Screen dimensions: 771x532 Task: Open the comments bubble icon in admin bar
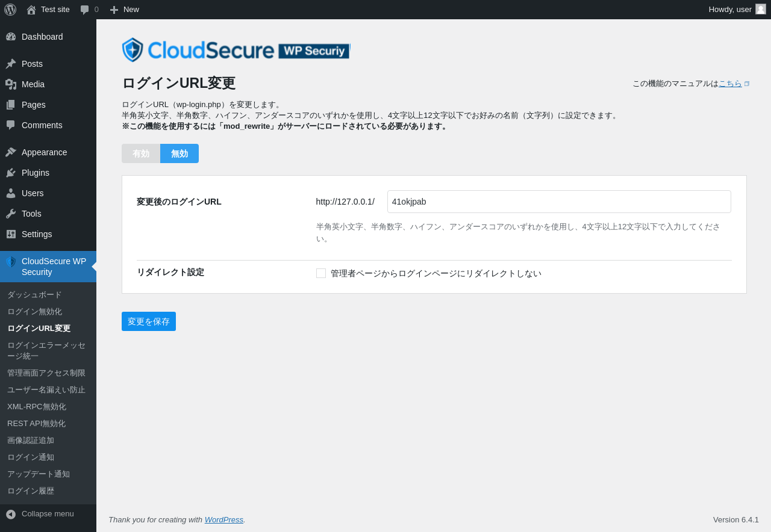point(85,10)
